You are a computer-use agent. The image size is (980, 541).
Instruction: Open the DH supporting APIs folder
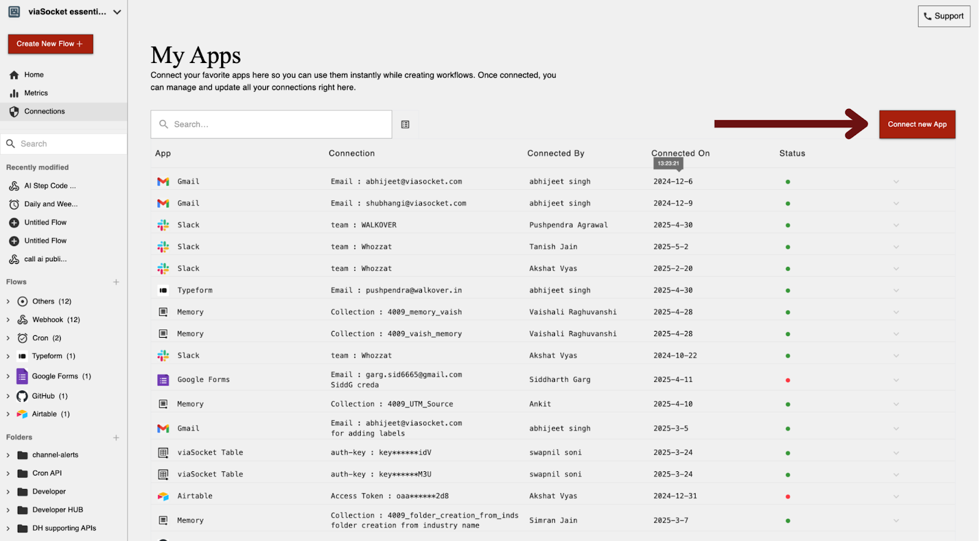64,529
